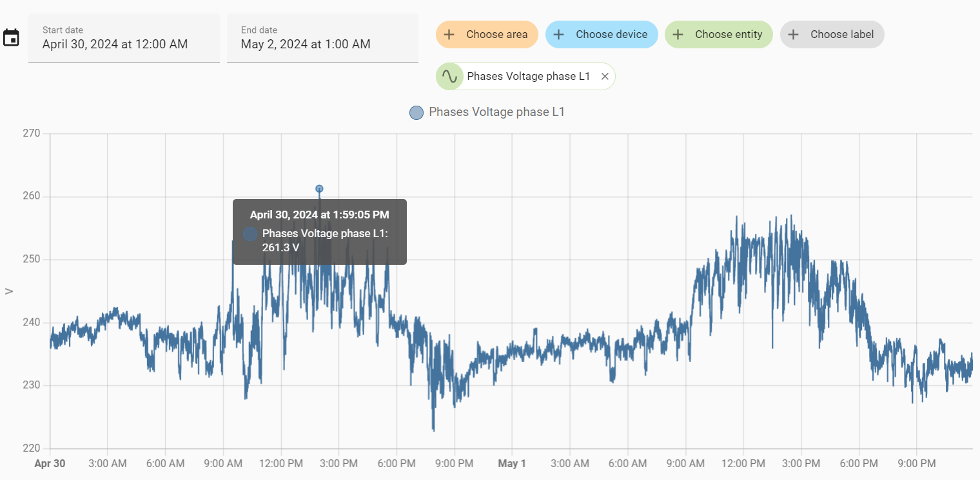
Task: Open the End date field
Action: pos(322,39)
